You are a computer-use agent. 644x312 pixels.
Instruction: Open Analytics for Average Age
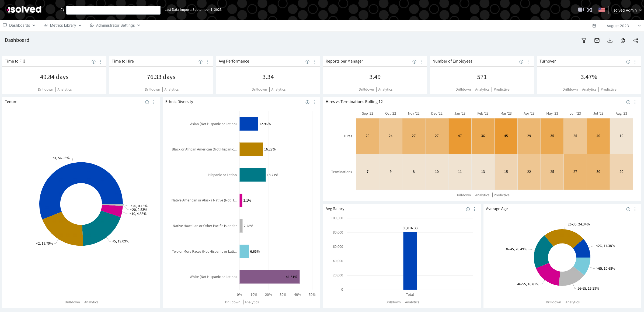pos(572,302)
